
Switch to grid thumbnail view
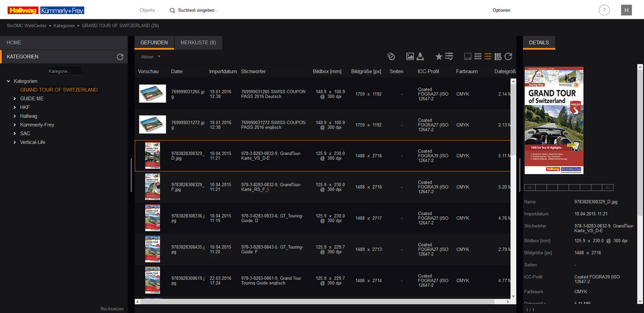(x=478, y=56)
